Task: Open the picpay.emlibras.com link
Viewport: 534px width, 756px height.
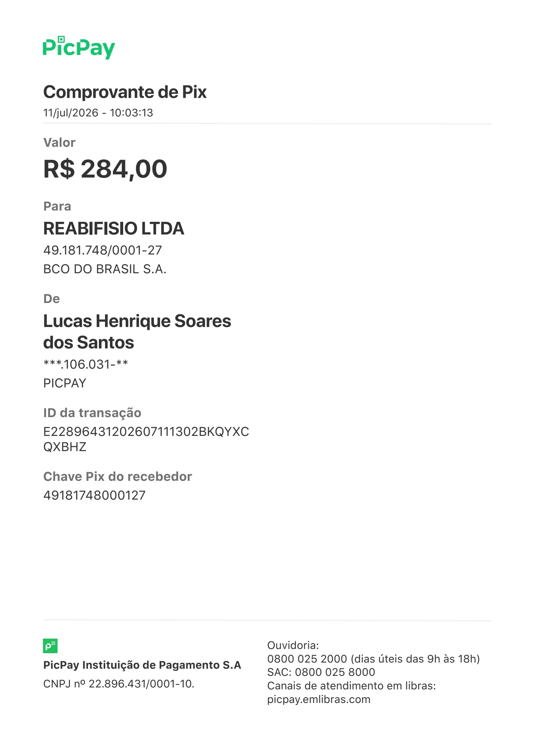Action: (x=319, y=699)
